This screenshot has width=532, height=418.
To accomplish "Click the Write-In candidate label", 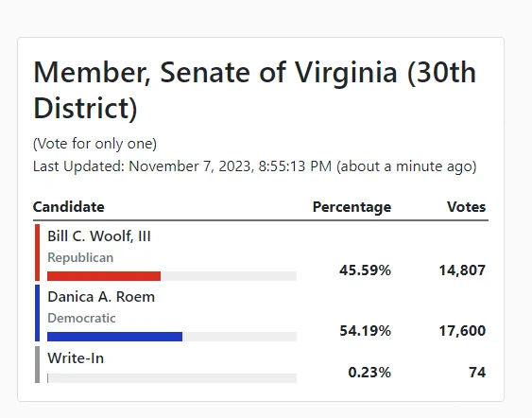I will click(76, 358).
